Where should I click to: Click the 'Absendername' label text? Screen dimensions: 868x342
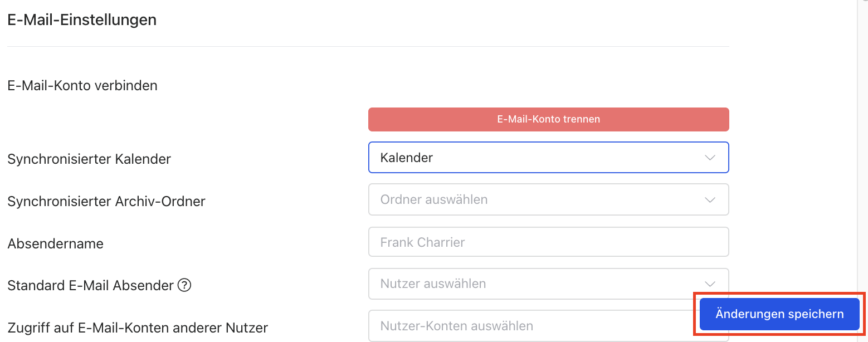(55, 243)
